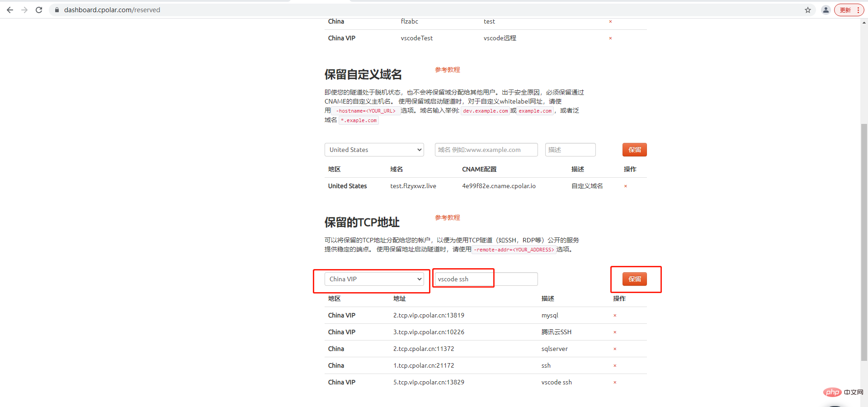Open the browser profile avatar icon

(826, 10)
